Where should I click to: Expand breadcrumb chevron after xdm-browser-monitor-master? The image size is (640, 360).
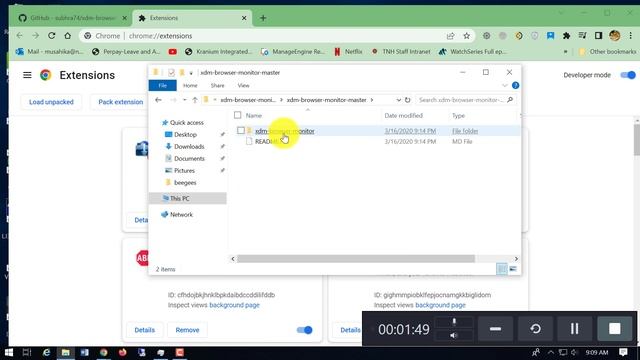click(x=372, y=100)
